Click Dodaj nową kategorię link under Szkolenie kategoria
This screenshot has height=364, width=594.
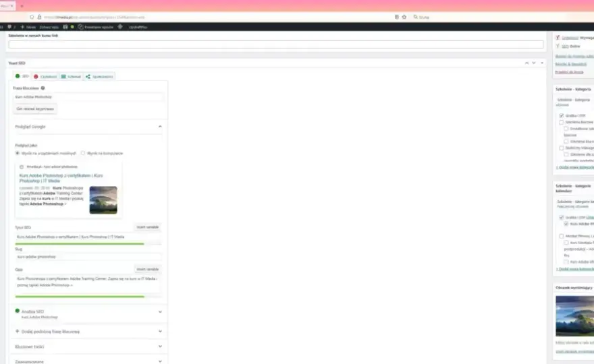coord(574,167)
